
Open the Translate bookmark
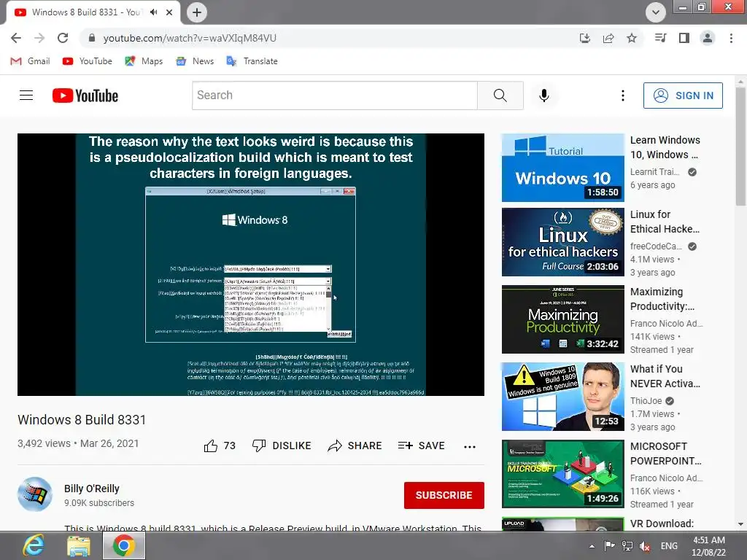coord(252,61)
